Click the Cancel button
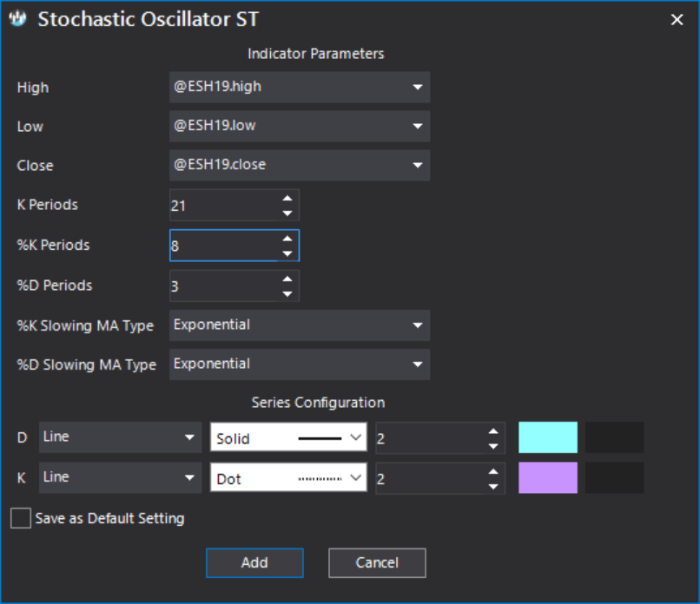Viewport: 700px width, 604px height. point(377,562)
